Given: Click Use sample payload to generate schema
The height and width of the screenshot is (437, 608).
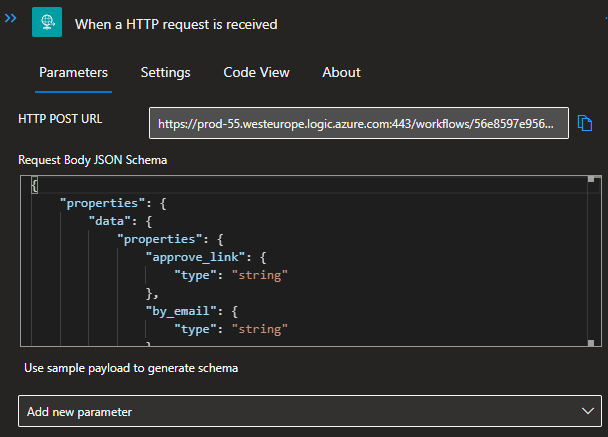Looking at the screenshot, I should coord(131,368).
